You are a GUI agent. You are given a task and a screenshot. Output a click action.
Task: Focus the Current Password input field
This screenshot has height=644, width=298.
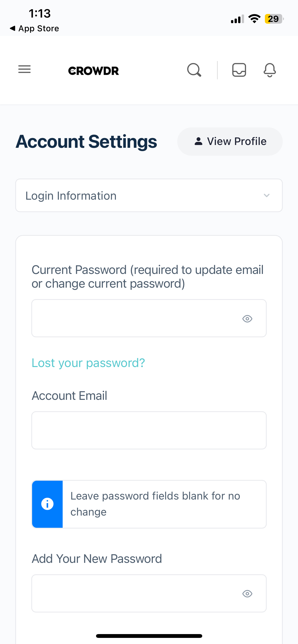(135, 318)
